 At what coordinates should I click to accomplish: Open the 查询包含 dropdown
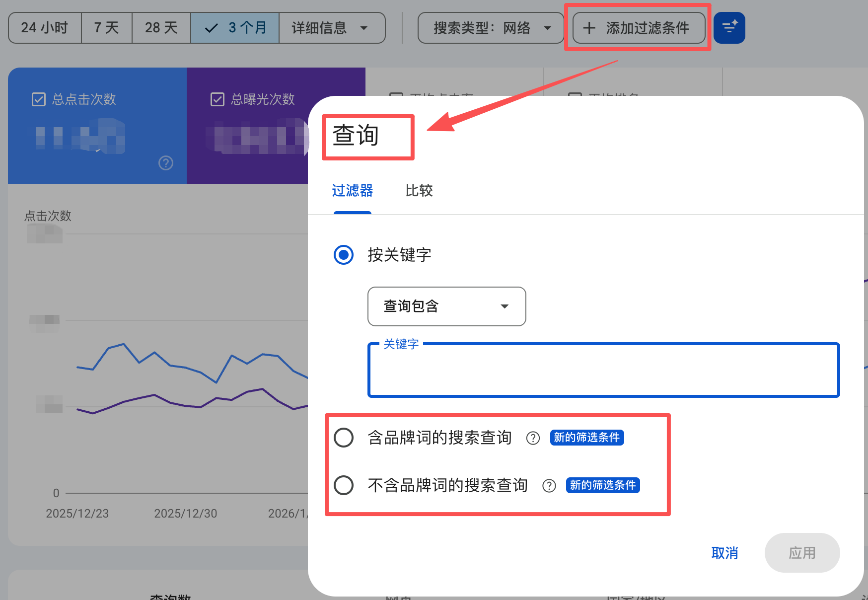coord(446,306)
